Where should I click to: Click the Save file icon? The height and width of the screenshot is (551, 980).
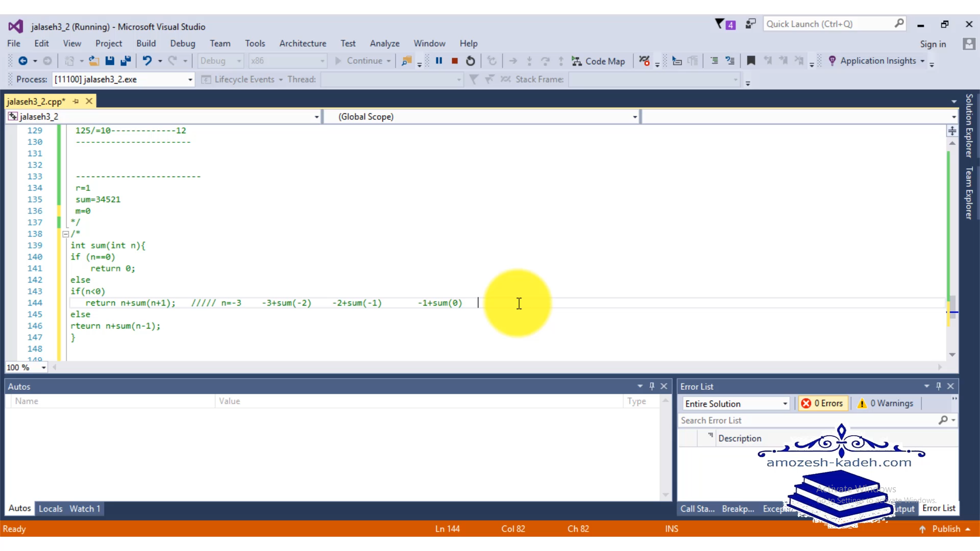pos(110,61)
